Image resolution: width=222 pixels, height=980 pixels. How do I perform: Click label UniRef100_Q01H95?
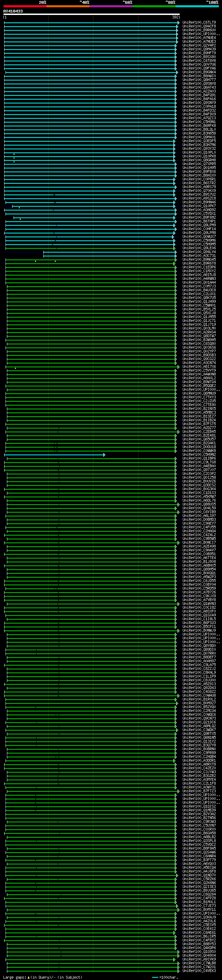click(199, 168)
